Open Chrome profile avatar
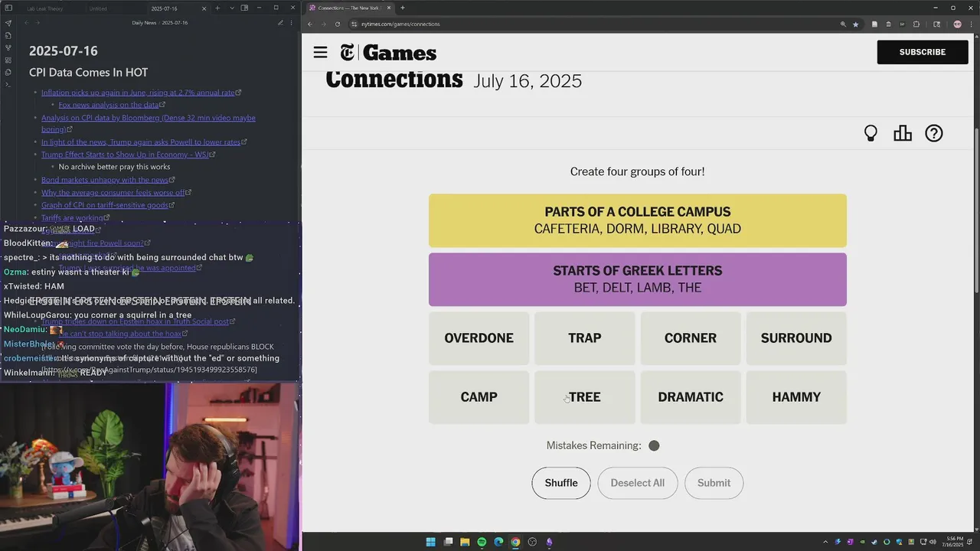Viewport: 980px width, 551px height. pos(957,24)
